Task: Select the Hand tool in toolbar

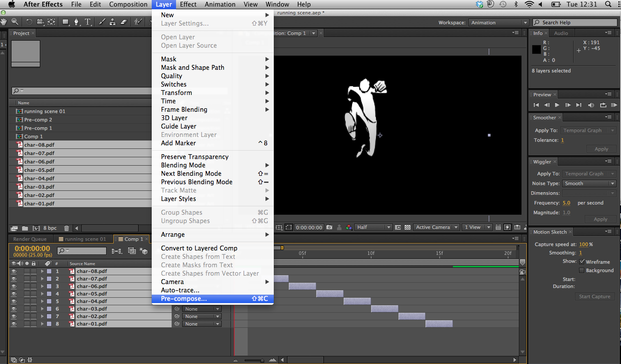Action: tap(4, 22)
